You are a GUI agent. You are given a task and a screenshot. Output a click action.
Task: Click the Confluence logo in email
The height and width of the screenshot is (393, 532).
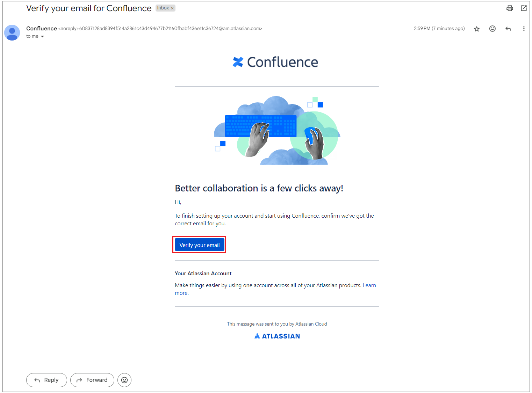pos(275,62)
